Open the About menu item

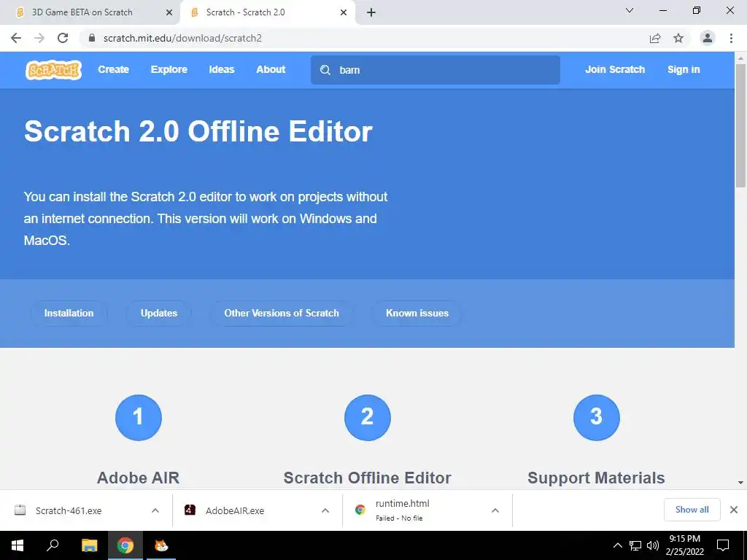pyautogui.click(x=271, y=69)
